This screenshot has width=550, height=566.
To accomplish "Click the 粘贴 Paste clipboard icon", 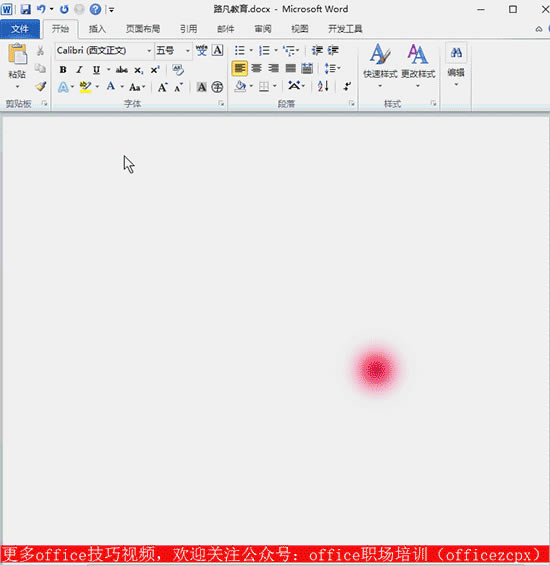I will pyautogui.click(x=17, y=54).
